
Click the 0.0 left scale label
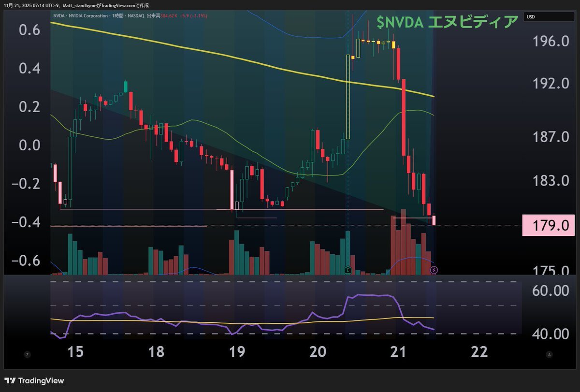pos(29,145)
